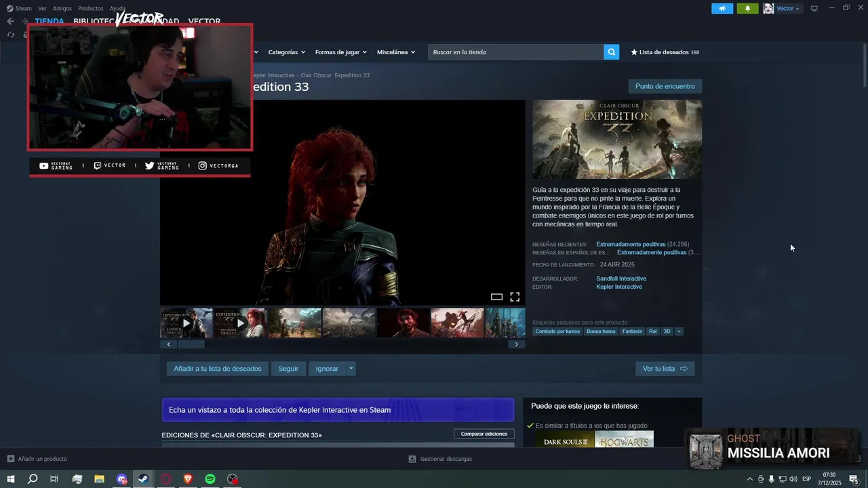The width and height of the screenshot is (868, 488).
Task: Open the Punto de encuentro community hub
Action: (665, 86)
